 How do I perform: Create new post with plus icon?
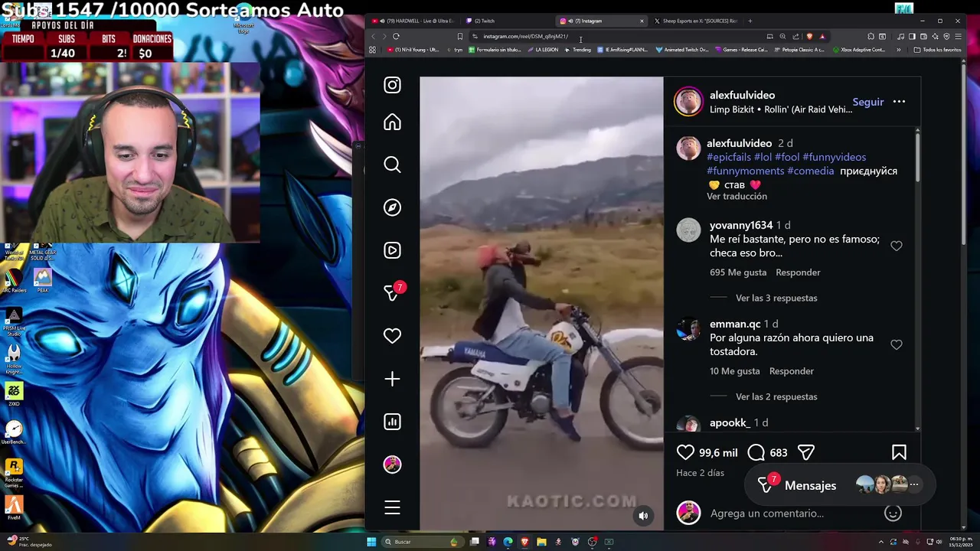click(392, 379)
